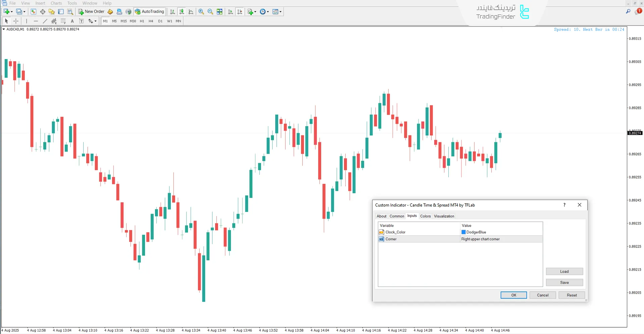
Task: Open the Charts menu
Action: pos(56,3)
